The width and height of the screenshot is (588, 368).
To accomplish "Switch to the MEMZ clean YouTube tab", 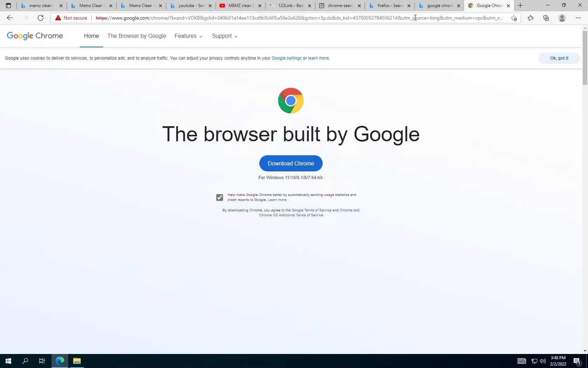I will [x=240, y=6].
